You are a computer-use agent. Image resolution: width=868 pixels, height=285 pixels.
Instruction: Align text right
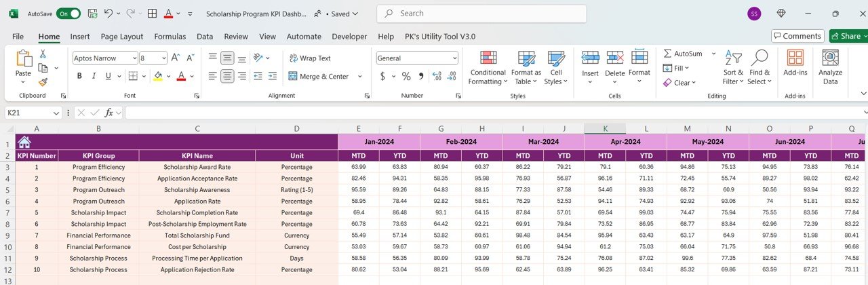243,76
